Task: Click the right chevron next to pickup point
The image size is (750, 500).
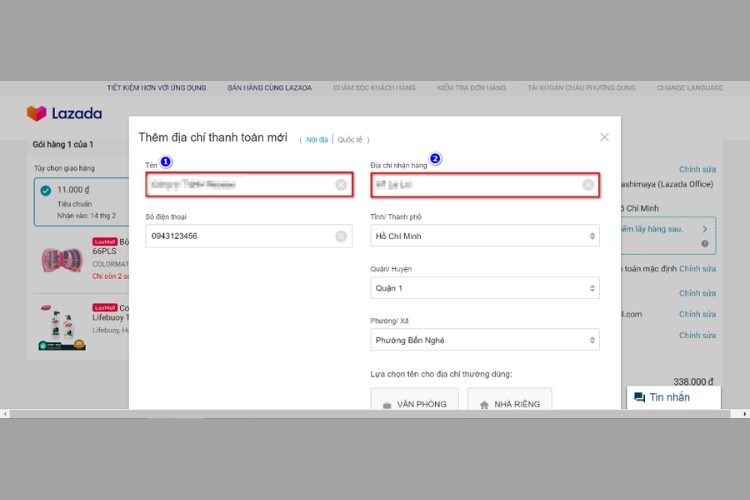Action: (x=705, y=229)
